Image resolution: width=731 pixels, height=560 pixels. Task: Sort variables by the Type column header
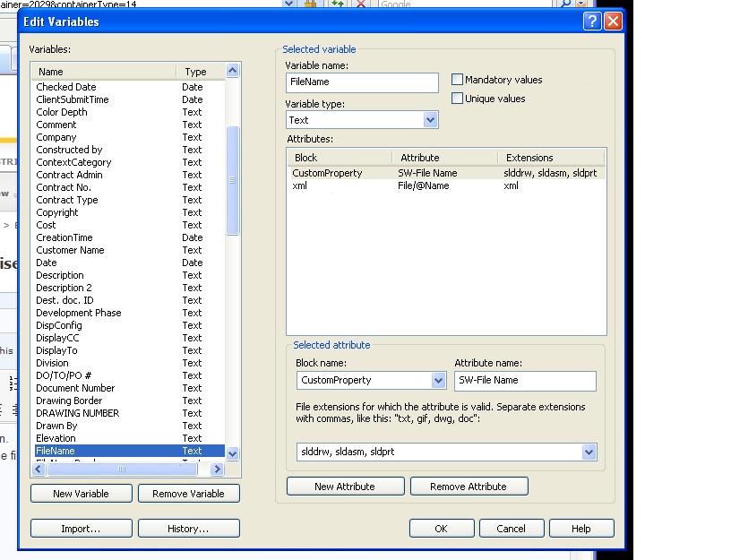coord(201,72)
